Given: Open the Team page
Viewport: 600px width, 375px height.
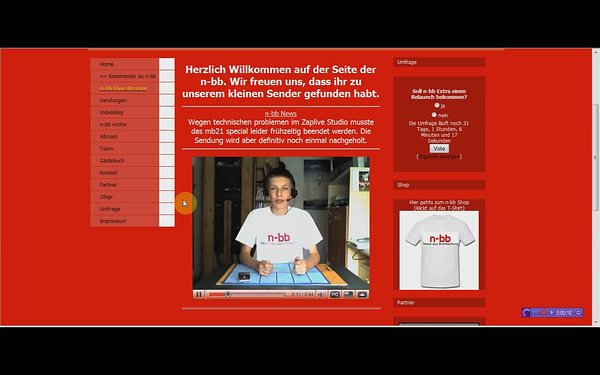Looking at the screenshot, I should (x=125, y=148).
